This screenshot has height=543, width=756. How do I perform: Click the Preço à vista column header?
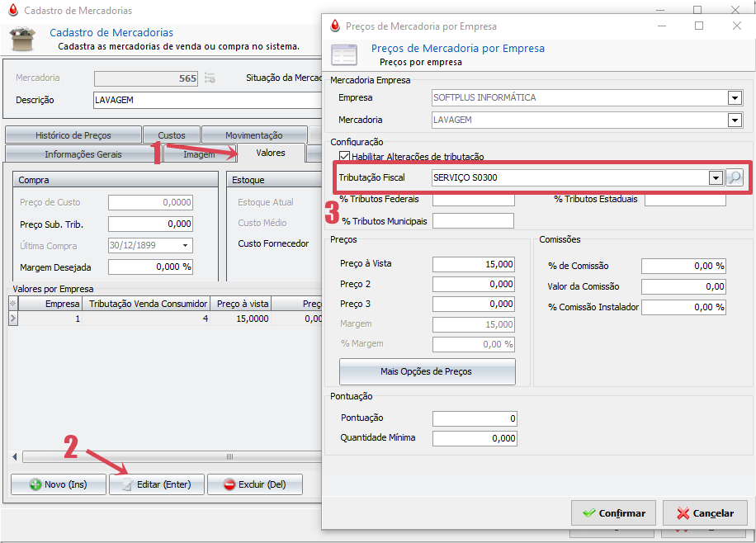242,304
